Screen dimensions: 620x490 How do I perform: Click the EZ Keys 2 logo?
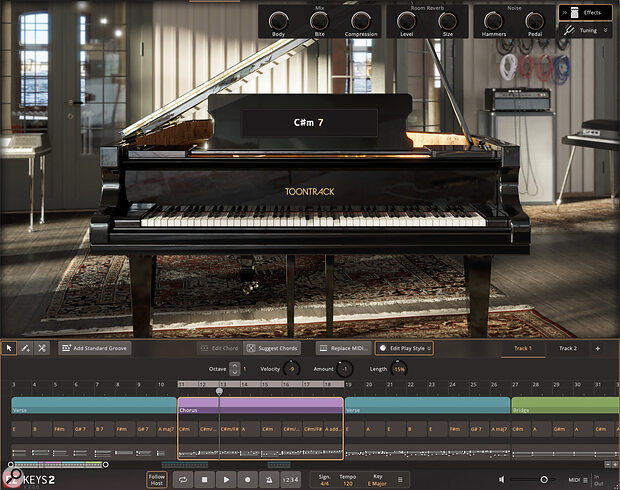29,480
